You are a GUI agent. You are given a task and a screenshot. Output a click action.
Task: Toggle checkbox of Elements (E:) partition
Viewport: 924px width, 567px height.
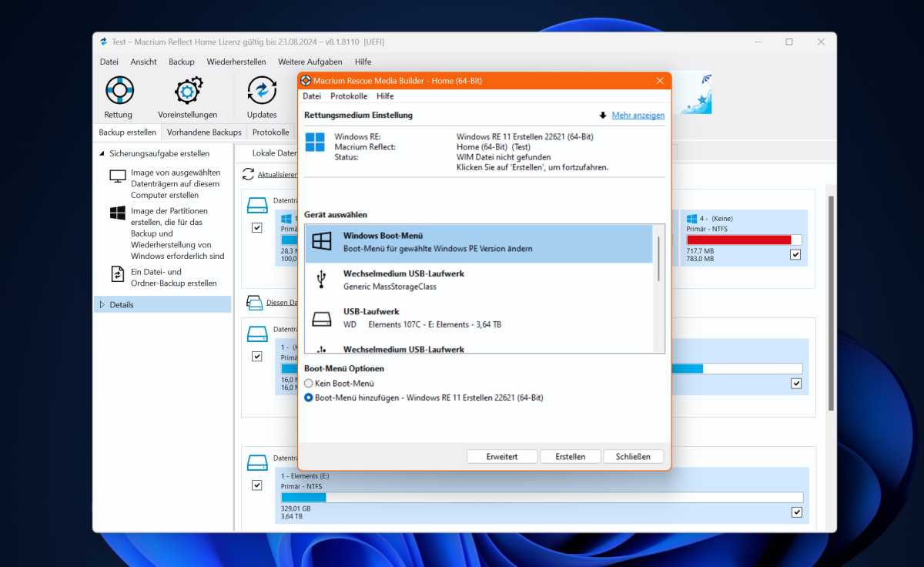coord(796,512)
